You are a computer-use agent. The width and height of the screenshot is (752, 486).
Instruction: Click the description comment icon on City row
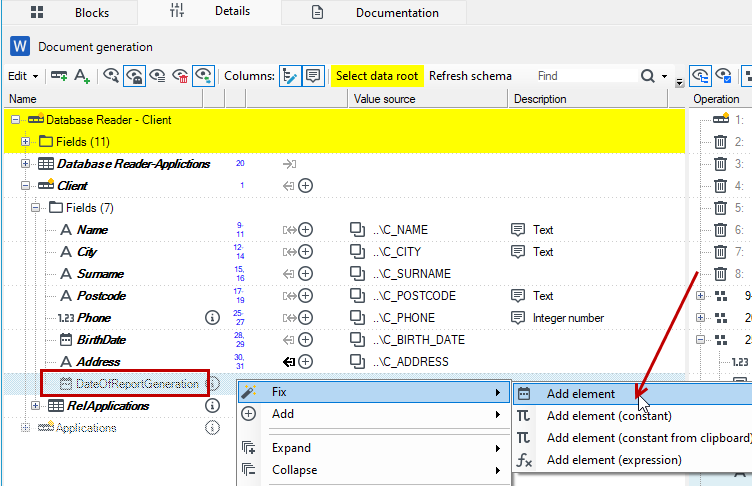point(518,252)
